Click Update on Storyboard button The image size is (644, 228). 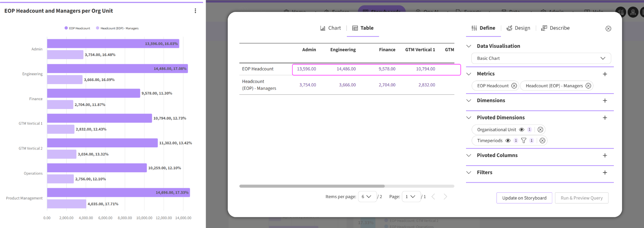(524, 198)
